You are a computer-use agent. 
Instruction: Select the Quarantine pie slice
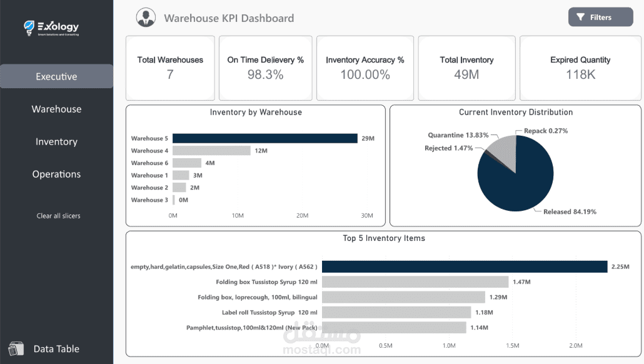click(x=505, y=150)
